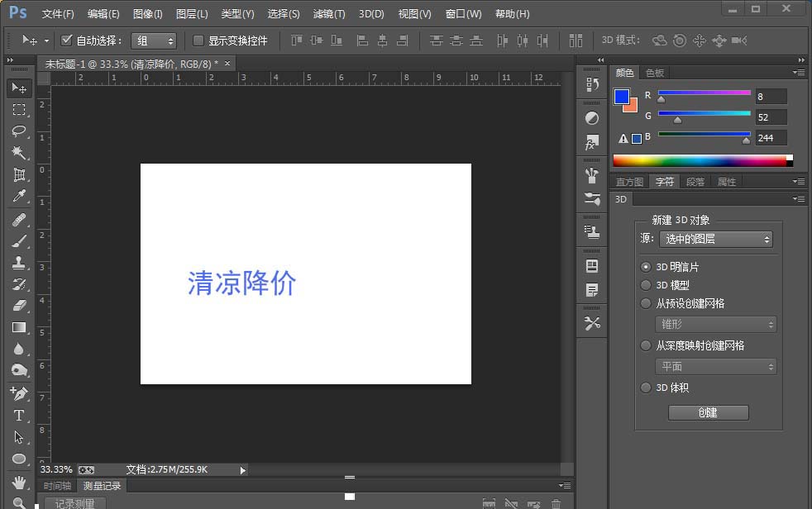Click the 创建 button in 3D panel

coord(708,412)
